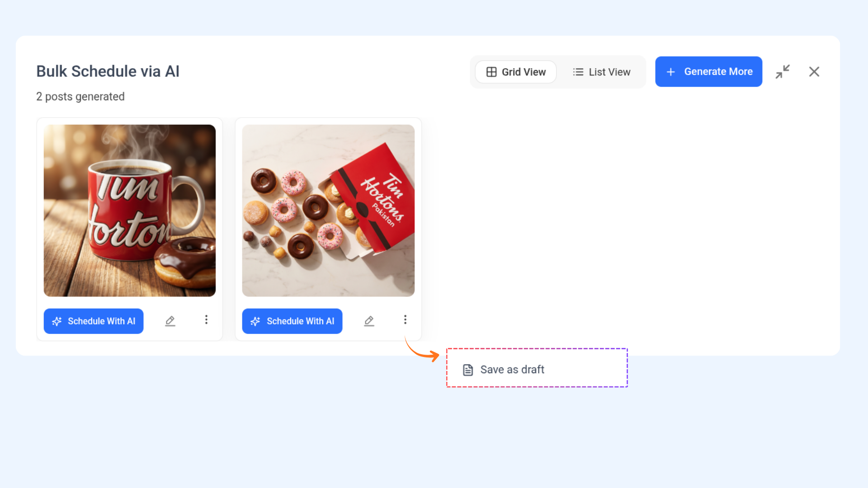Open the donut box post image
The height and width of the screenshot is (488, 868).
328,211
